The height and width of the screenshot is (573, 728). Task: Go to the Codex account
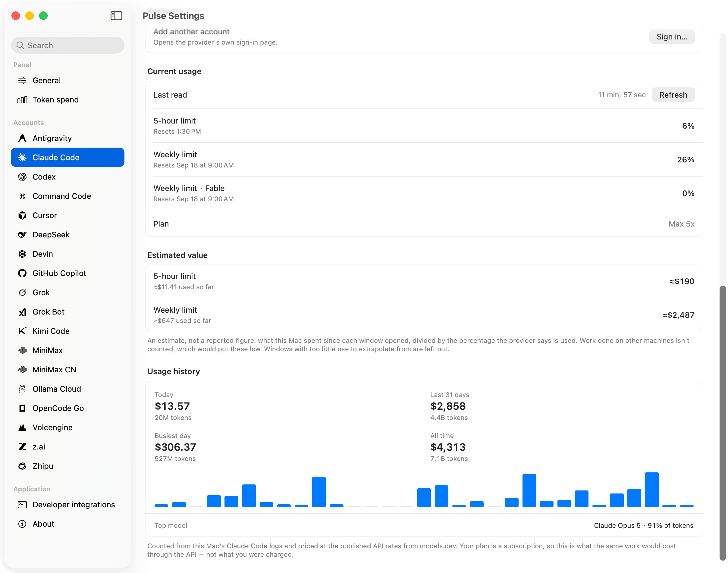[x=67, y=177]
